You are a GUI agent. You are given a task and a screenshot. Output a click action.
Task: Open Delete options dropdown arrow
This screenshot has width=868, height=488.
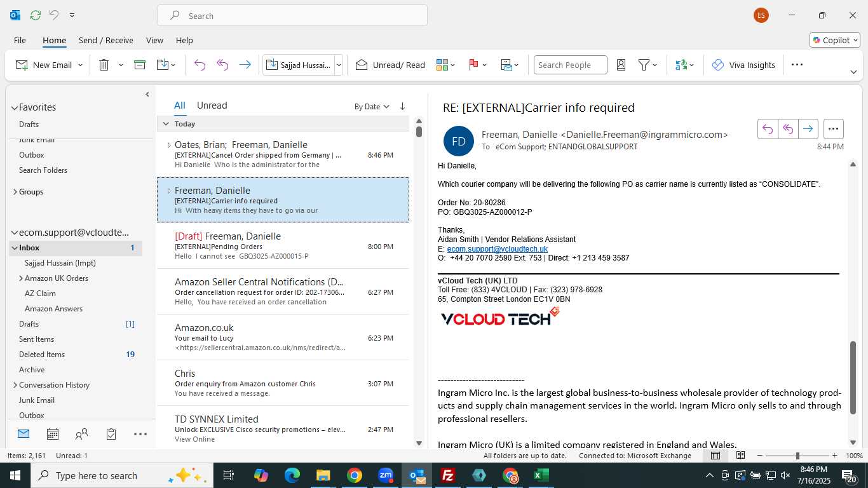click(121, 65)
